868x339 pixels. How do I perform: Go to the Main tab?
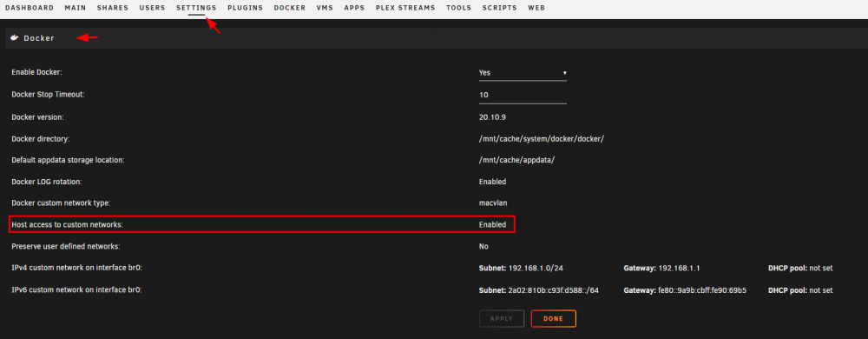[76, 8]
